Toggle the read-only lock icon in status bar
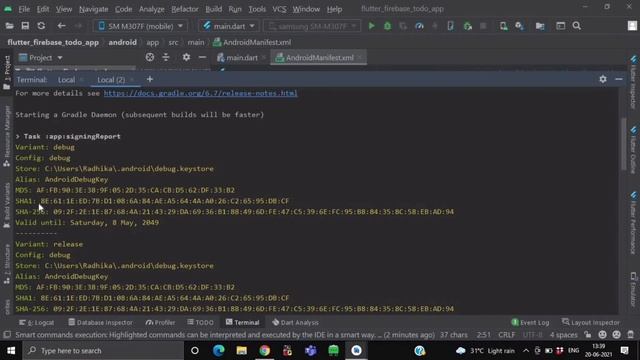 587,335
